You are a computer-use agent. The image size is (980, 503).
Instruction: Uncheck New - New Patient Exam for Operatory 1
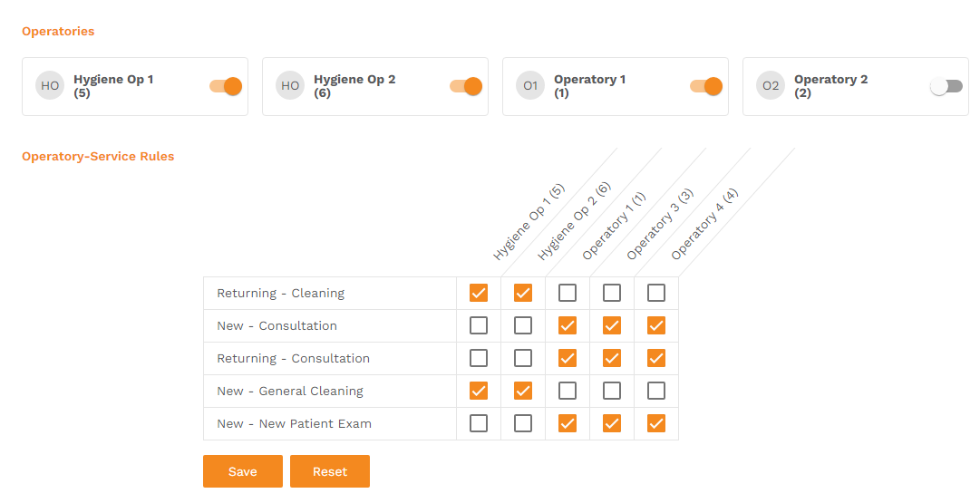[568, 423]
